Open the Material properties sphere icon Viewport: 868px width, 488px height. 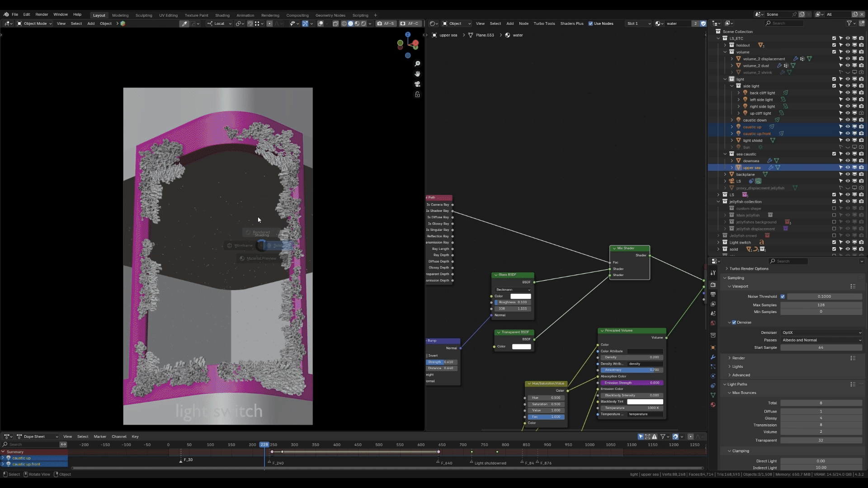click(x=713, y=405)
